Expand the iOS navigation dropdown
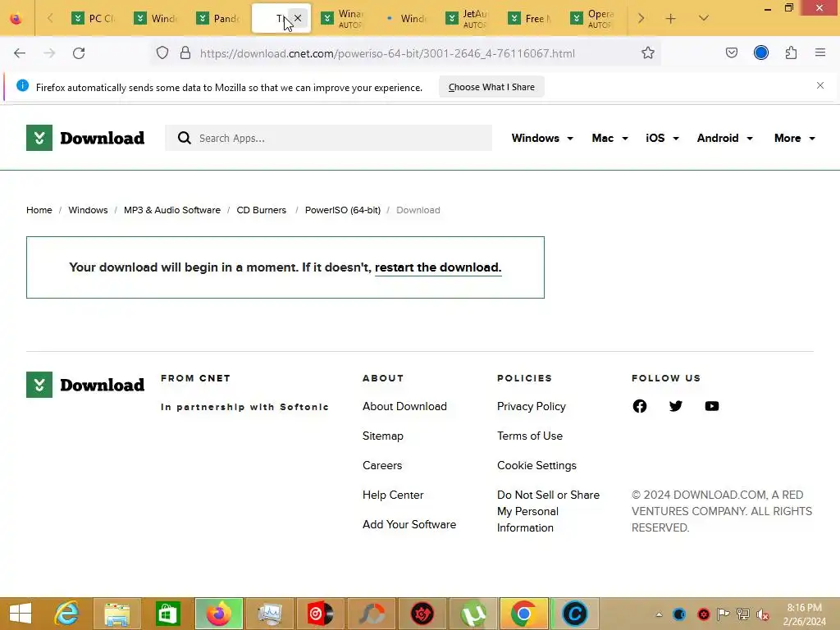 (x=662, y=138)
